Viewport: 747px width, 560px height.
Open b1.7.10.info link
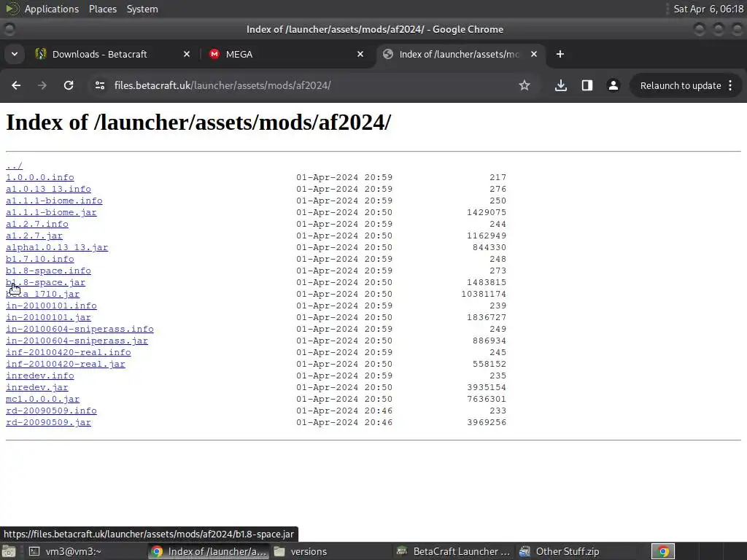tap(40, 259)
